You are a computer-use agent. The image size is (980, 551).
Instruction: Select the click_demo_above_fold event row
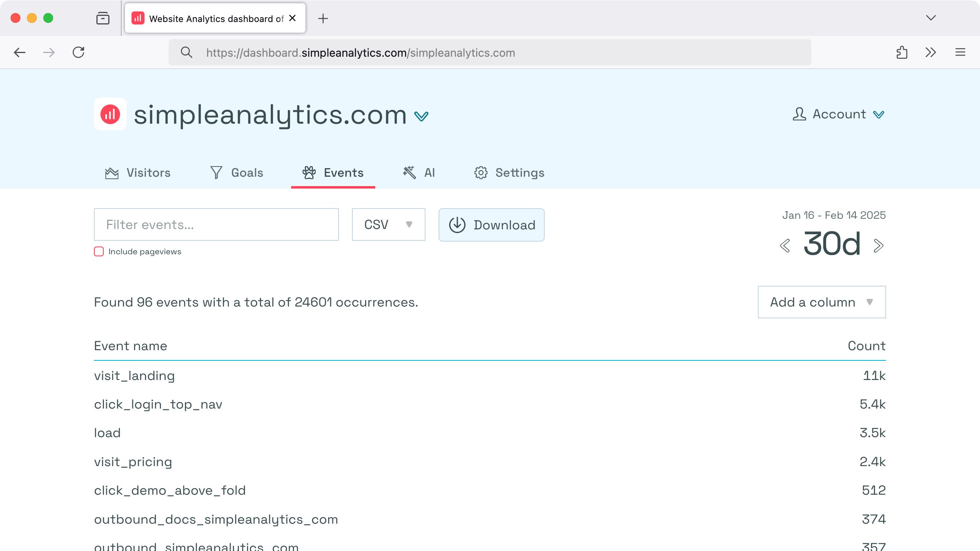click(490, 490)
